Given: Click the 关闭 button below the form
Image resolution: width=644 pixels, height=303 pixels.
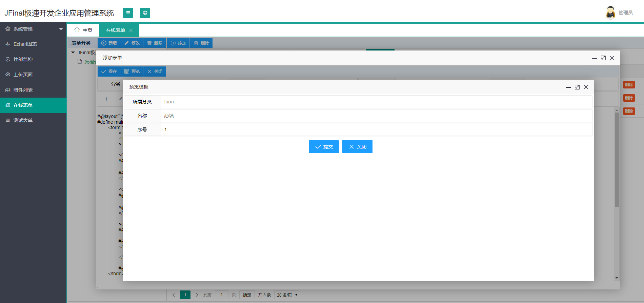Looking at the screenshot, I should (x=357, y=147).
